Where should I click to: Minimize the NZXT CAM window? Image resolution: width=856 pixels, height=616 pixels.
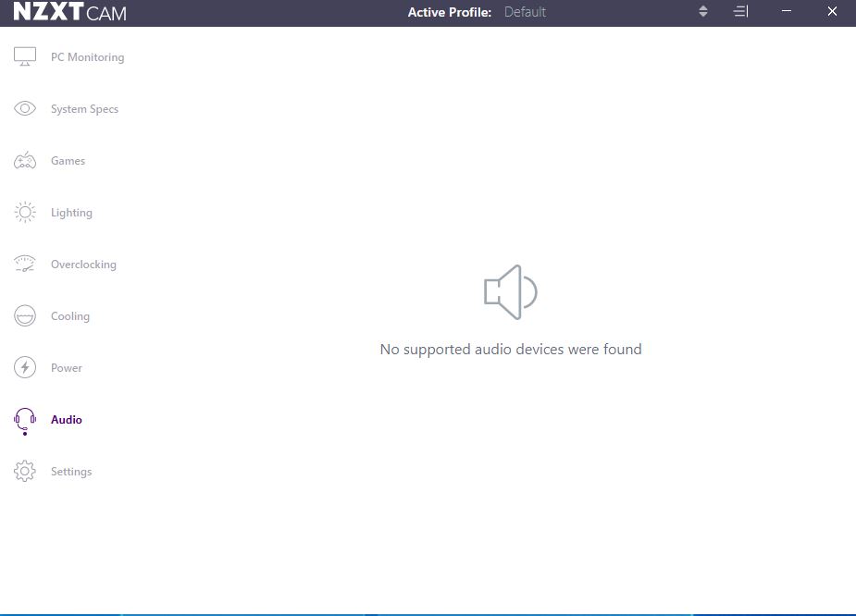point(786,11)
